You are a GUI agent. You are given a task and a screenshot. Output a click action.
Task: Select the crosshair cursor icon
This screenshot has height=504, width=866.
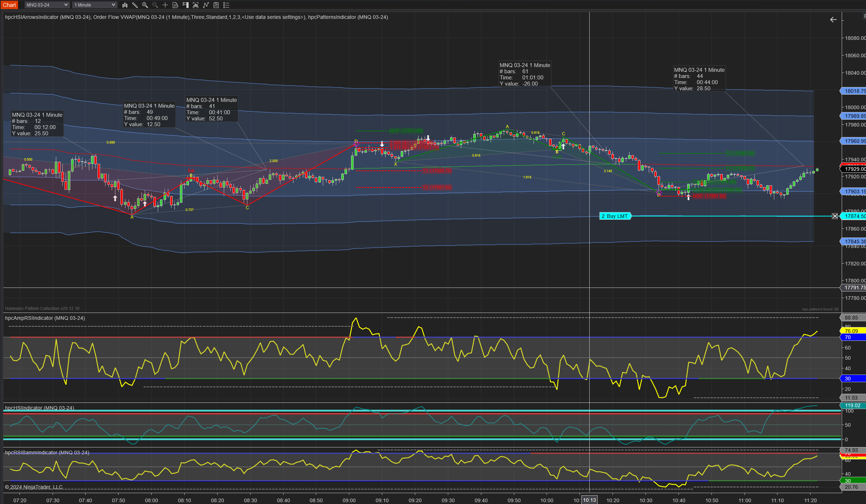pyautogui.click(x=165, y=5)
